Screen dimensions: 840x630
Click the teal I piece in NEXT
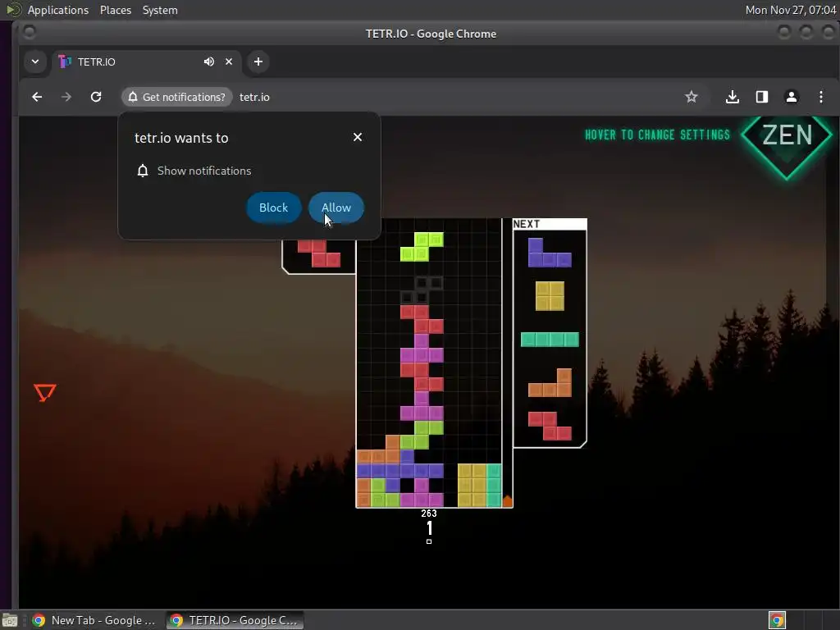(x=550, y=340)
